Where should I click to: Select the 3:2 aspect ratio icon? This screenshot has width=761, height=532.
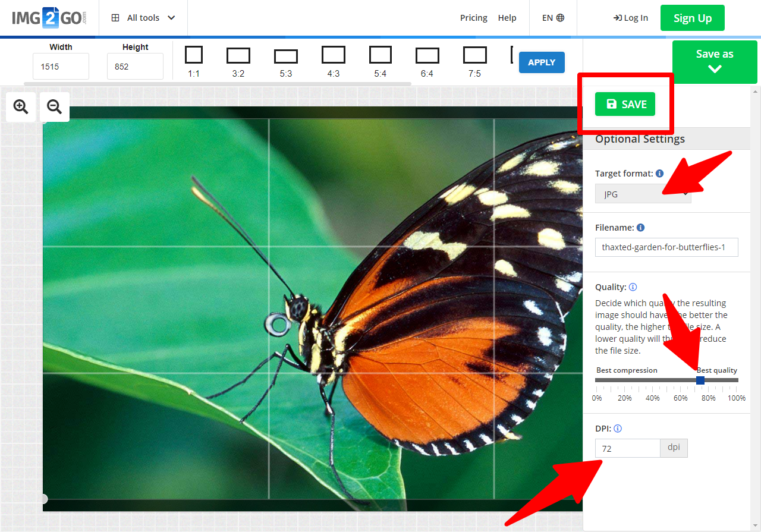238,56
